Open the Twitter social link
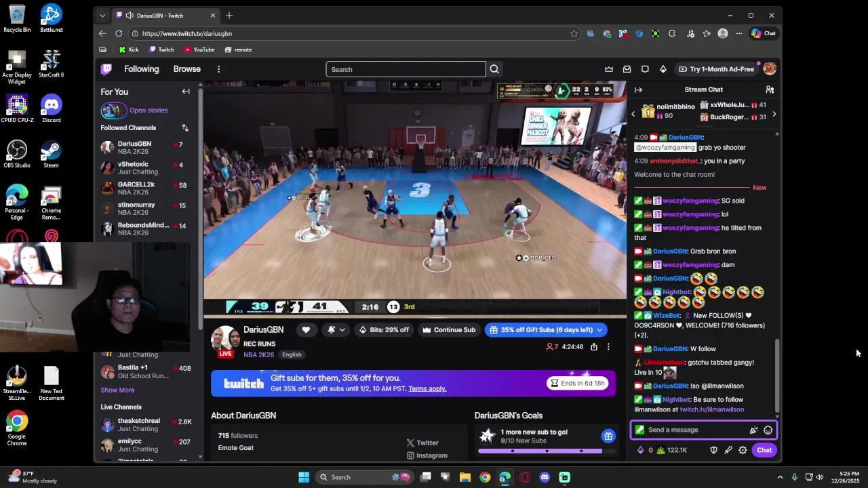The width and height of the screenshot is (868, 488). [x=422, y=443]
